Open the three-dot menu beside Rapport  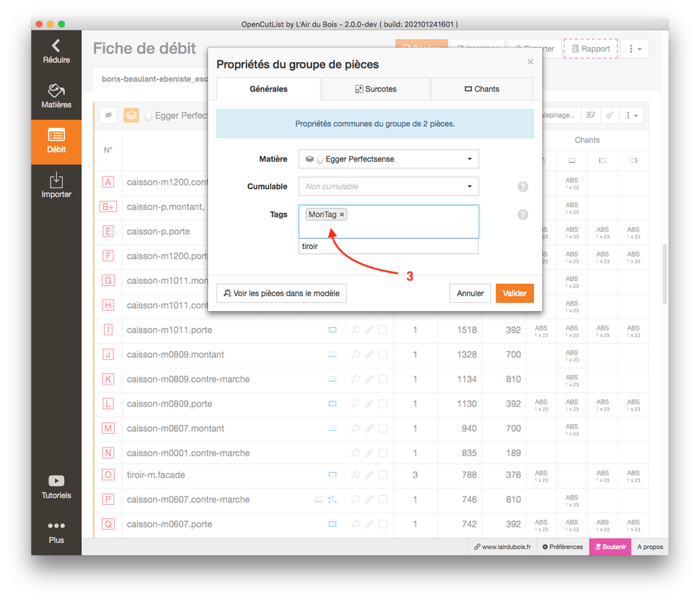coord(634,49)
